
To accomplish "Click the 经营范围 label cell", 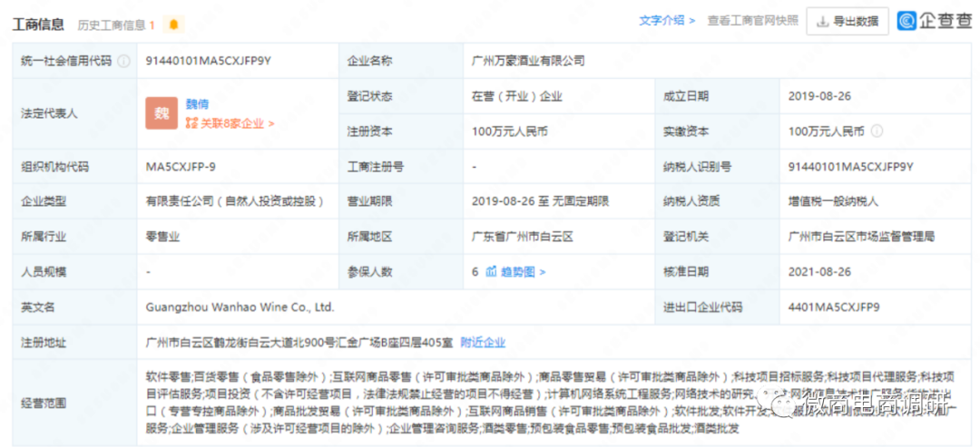I will click(x=75, y=403).
